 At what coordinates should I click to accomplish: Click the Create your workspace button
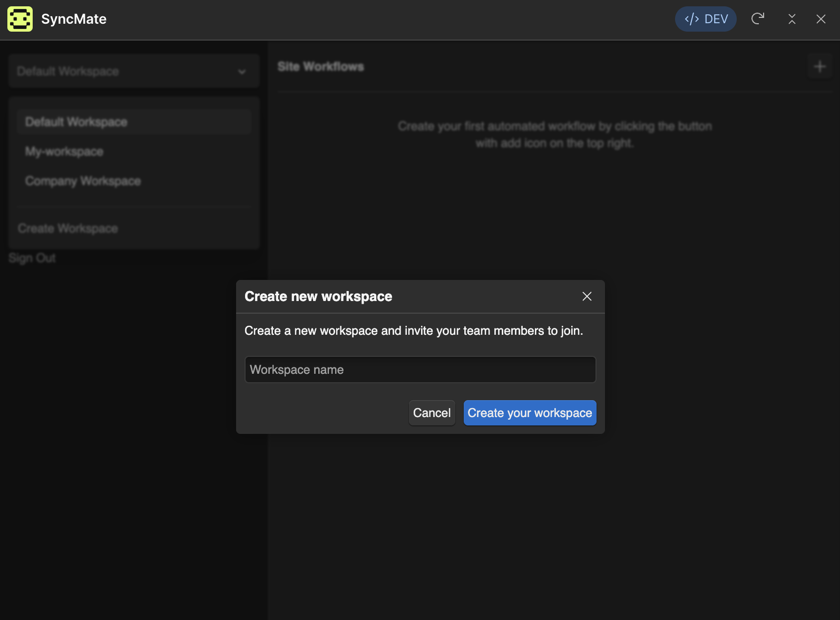530,413
